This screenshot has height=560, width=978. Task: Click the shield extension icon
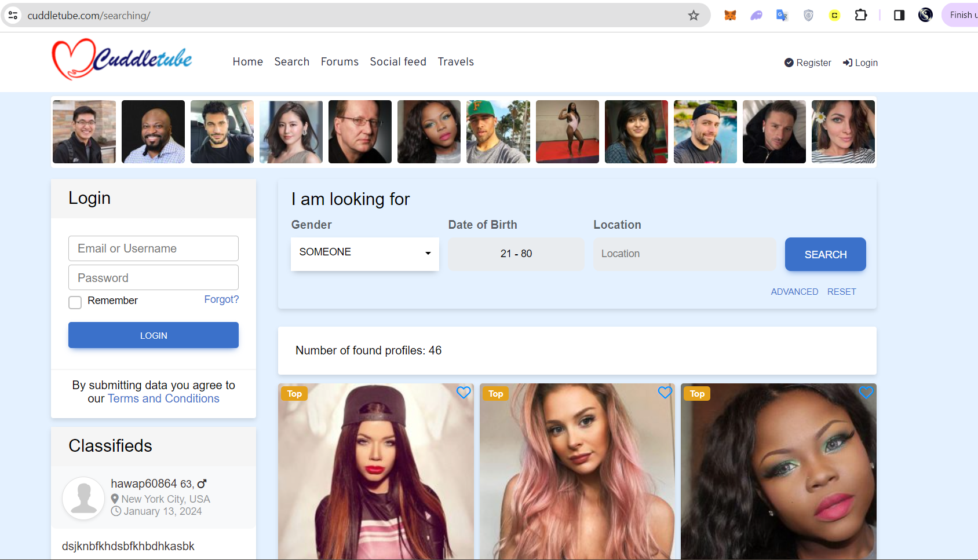pyautogui.click(x=808, y=16)
